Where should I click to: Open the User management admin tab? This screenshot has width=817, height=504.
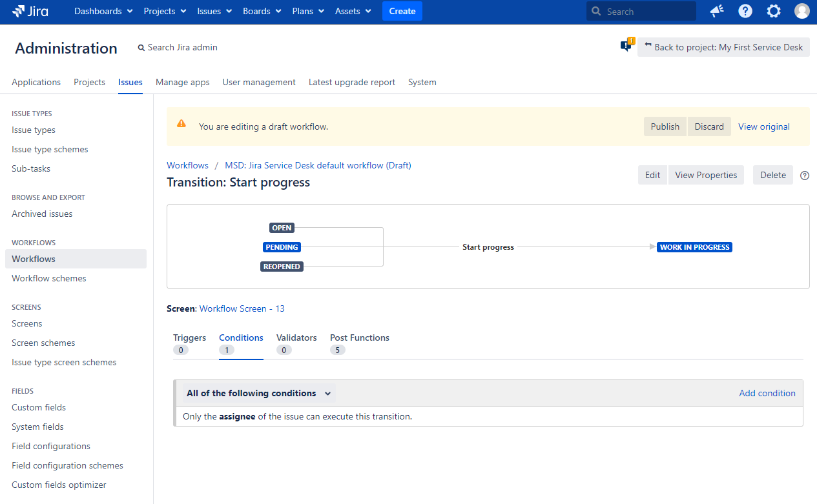click(x=259, y=82)
